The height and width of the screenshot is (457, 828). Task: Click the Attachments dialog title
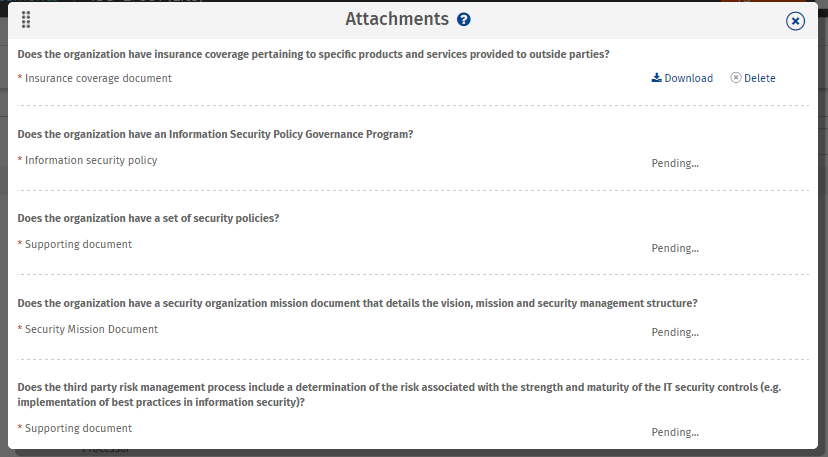[x=396, y=19]
